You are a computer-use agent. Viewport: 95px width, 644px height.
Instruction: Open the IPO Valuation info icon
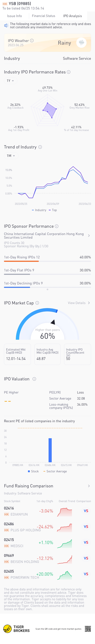click(x=34, y=379)
